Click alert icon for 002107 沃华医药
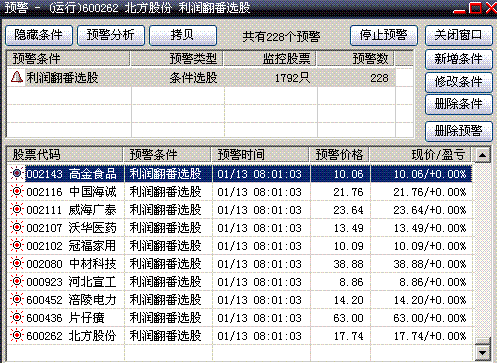This screenshot has width=497, height=363. 16,228
